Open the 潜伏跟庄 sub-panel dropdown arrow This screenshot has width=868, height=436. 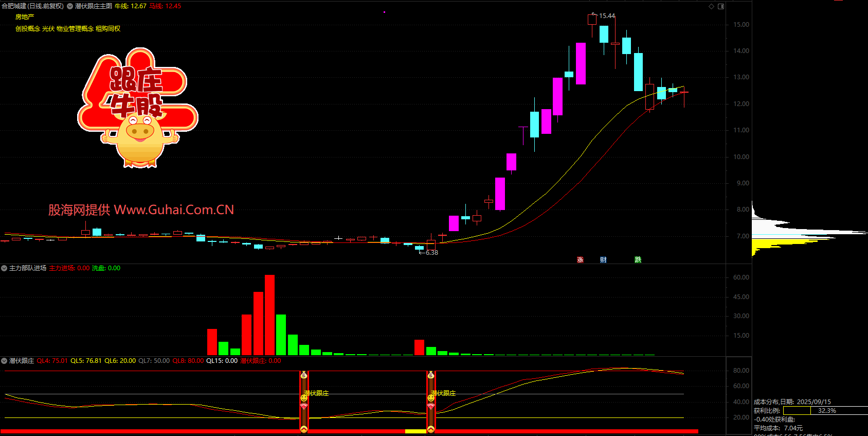tap(4, 361)
